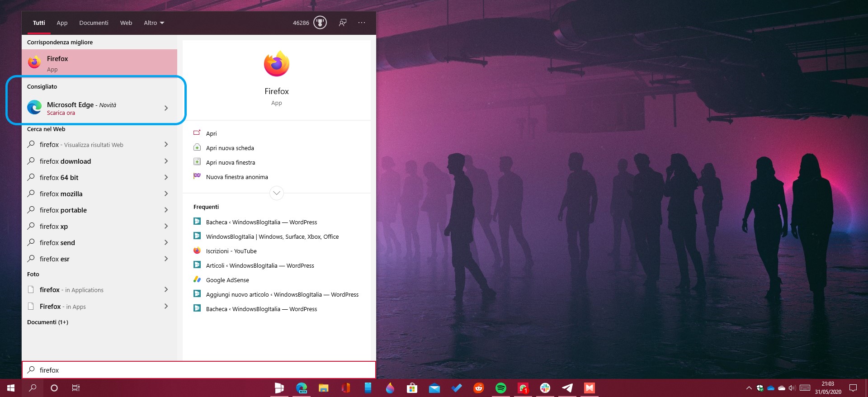Open Task View on the taskbar
Screen dimensions: 868x397
pos(76,388)
